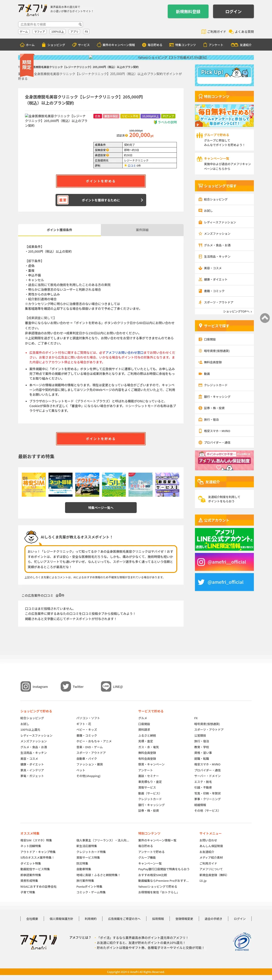Viewport: 272px width, 980px height.
Task: Click the Pick Up! sidebar banner
Action: tap(224, 75)
